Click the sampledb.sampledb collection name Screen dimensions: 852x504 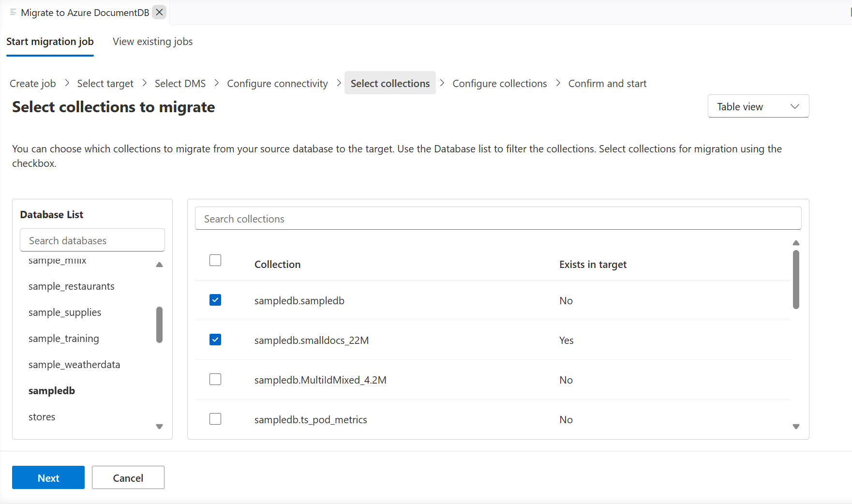[x=299, y=301]
